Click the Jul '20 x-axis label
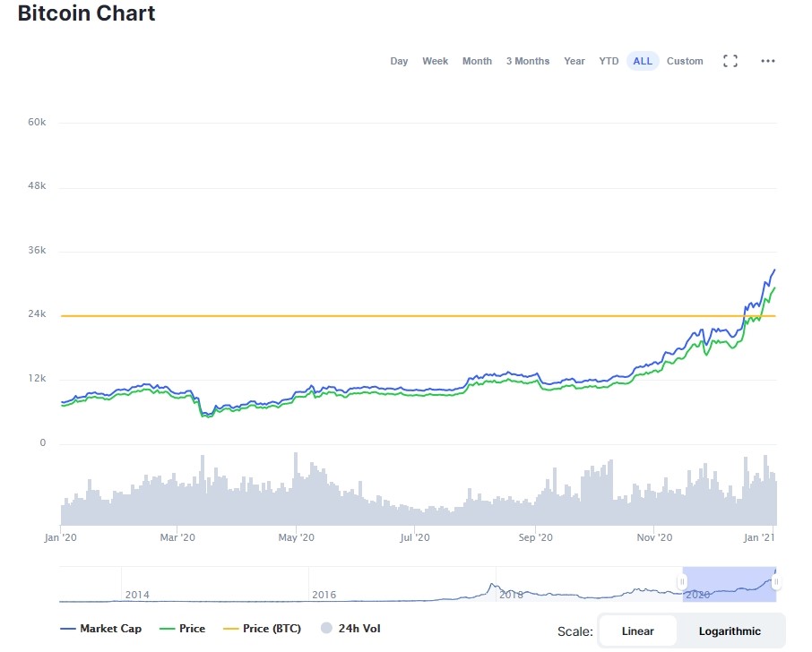 [415, 537]
